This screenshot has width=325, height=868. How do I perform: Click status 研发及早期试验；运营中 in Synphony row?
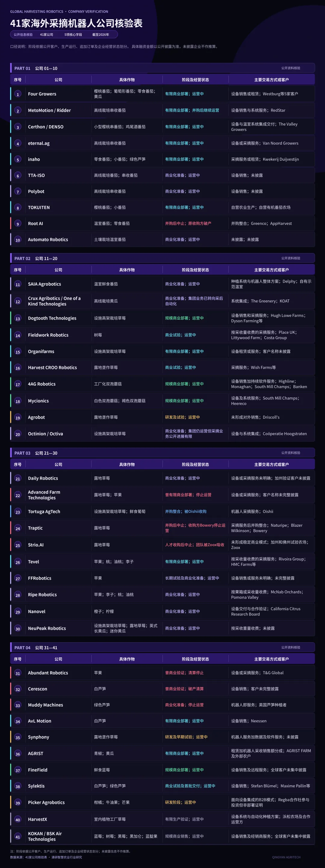point(186,737)
